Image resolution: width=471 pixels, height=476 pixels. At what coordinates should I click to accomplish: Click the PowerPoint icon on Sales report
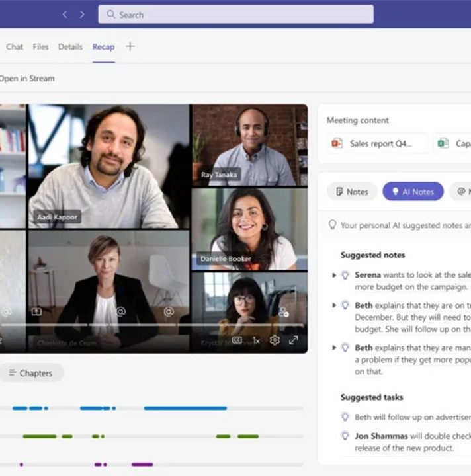tap(337, 143)
